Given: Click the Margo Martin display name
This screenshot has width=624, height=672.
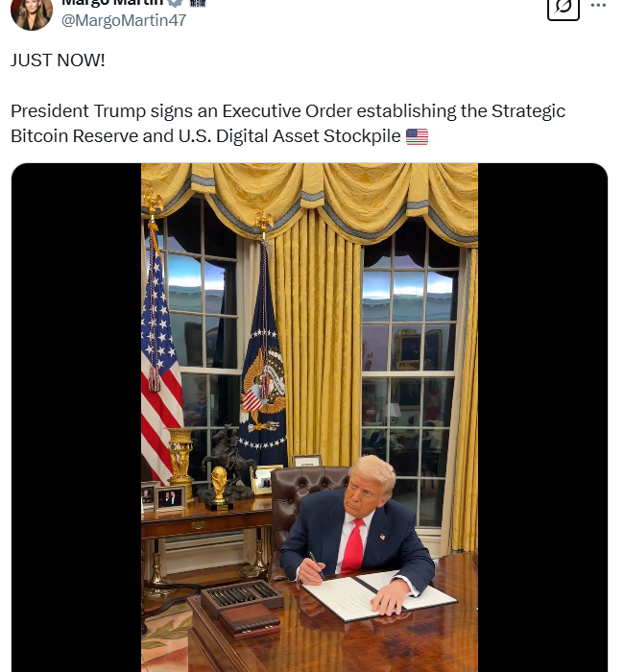Looking at the screenshot, I should [x=112, y=3].
